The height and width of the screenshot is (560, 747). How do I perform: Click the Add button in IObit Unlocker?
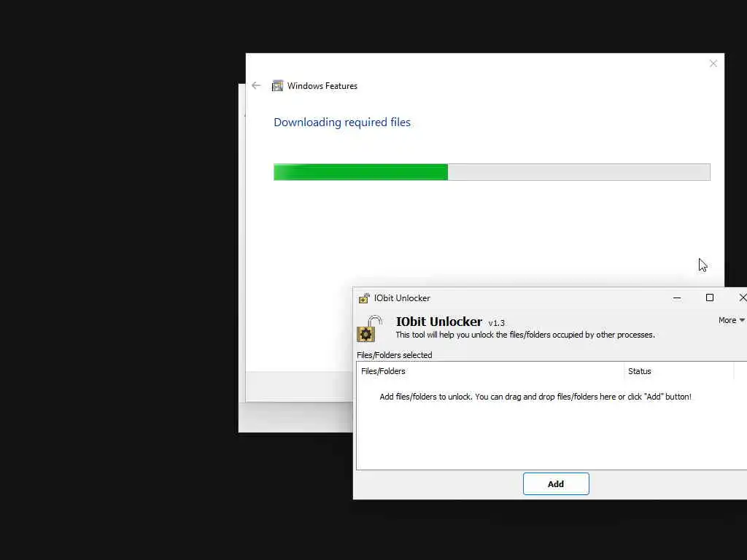(x=556, y=484)
